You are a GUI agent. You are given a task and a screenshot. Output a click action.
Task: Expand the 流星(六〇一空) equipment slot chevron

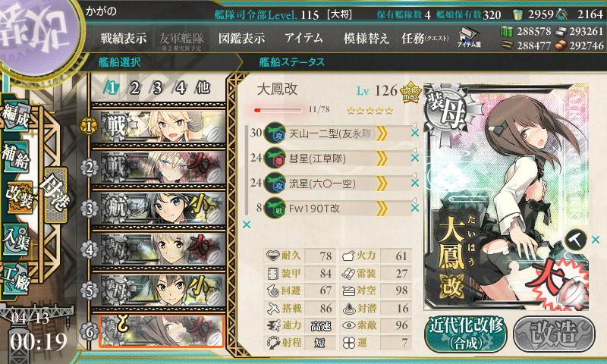tap(382, 184)
